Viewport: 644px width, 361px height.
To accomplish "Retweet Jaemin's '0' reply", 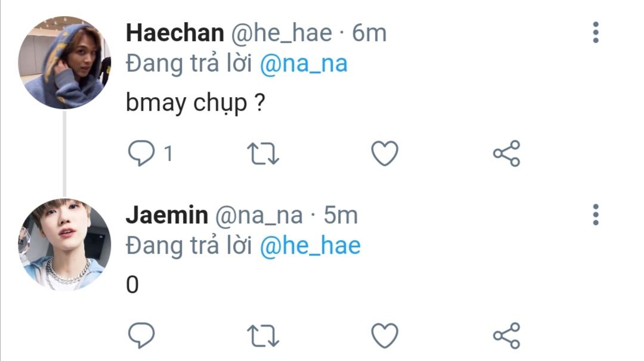I will 263,335.
